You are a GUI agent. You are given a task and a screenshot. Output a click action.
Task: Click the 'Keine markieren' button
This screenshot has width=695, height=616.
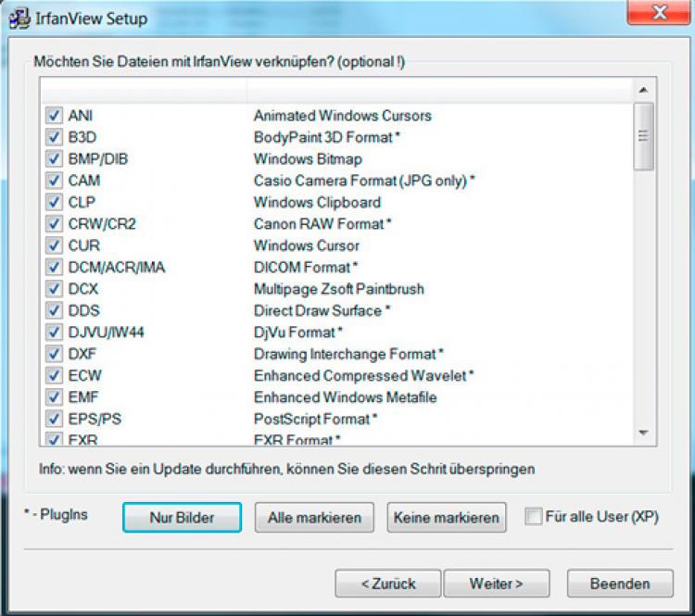447,518
